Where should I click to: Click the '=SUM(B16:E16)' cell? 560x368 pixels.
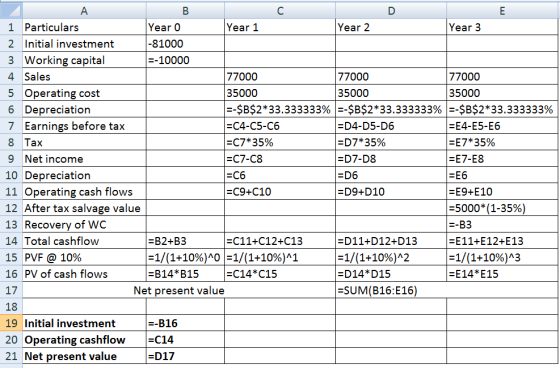click(446, 290)
